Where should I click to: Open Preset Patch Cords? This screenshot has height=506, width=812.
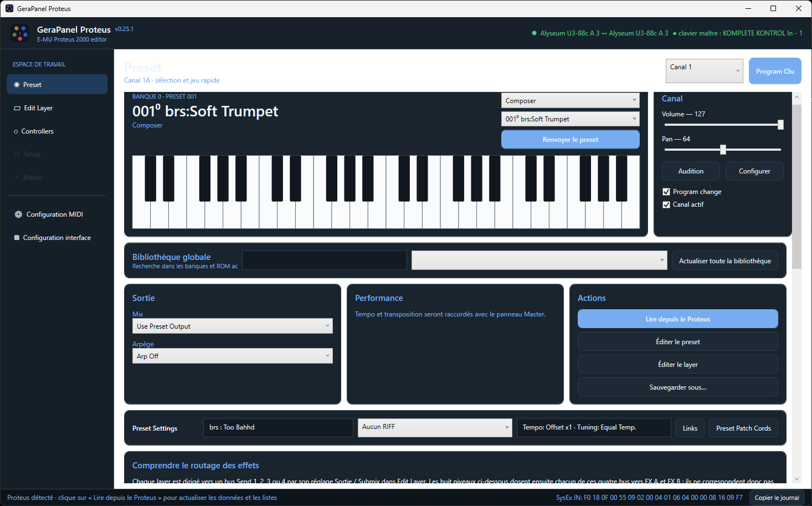pyautogui.click(x=743, y=428)
